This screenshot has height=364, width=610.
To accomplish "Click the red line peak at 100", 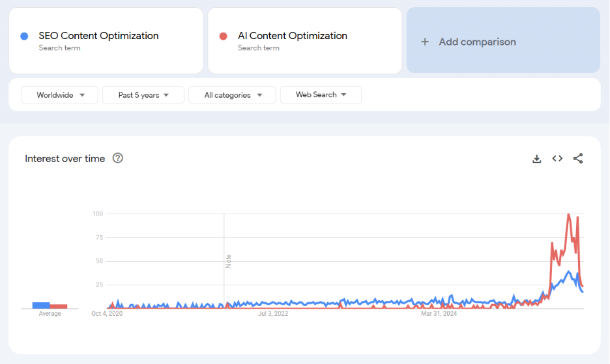I will 569,214.
